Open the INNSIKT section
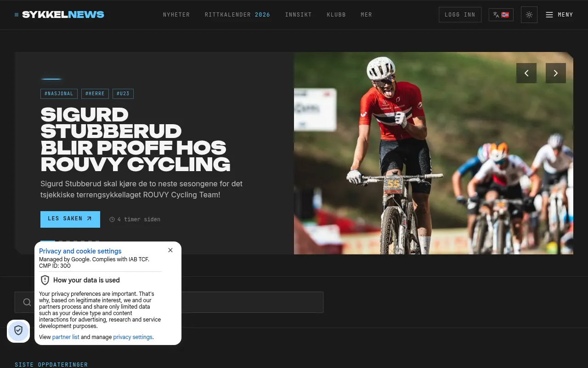Image resolution: width=588 pixels, height=368 pixels. pos(299,15)
